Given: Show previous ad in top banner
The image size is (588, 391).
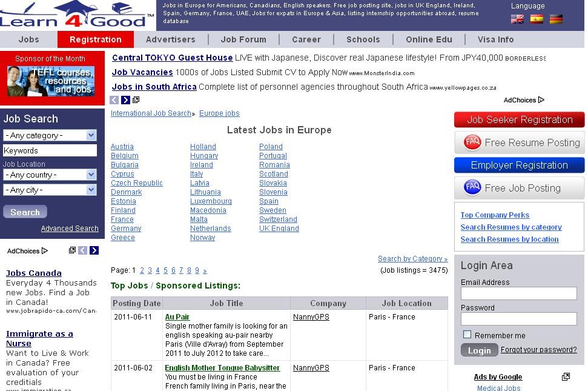Looking at the screenshot, I should point(114,100).
